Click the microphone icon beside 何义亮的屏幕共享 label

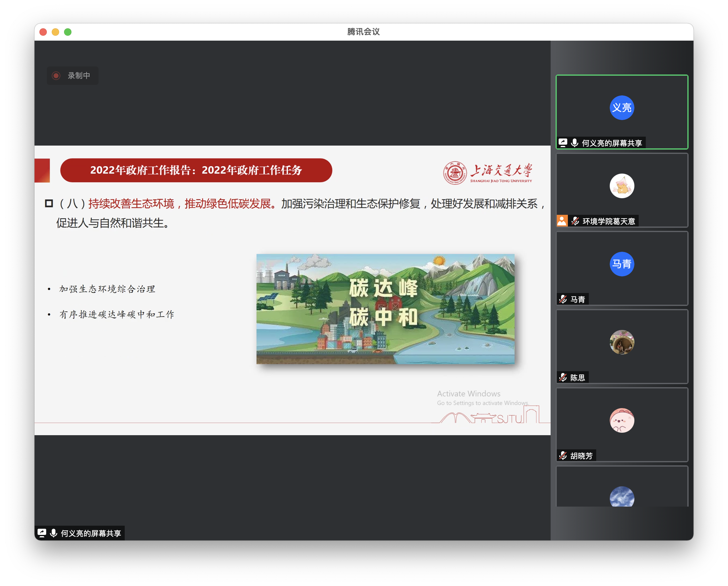click(574, 143)
